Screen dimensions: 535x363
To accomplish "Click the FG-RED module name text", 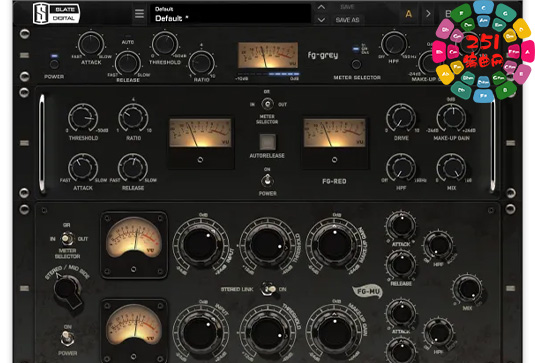I will (x=334, y=181).
